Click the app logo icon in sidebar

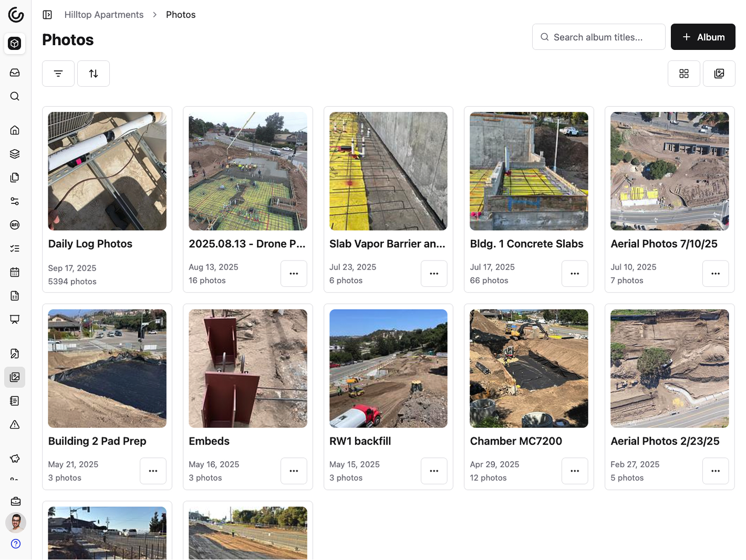[x=16, y=15]
